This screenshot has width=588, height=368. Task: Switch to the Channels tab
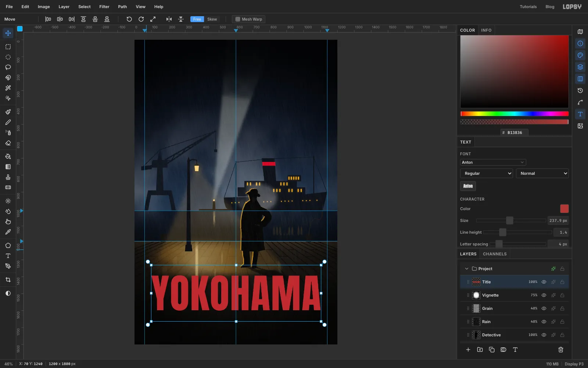495,254
